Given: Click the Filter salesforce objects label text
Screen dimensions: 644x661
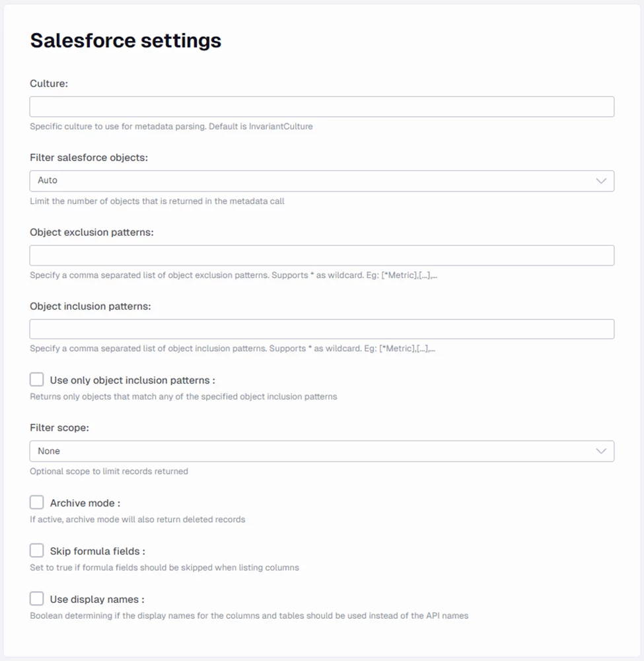Looking at the screenshot, I should tap(89, 158).
